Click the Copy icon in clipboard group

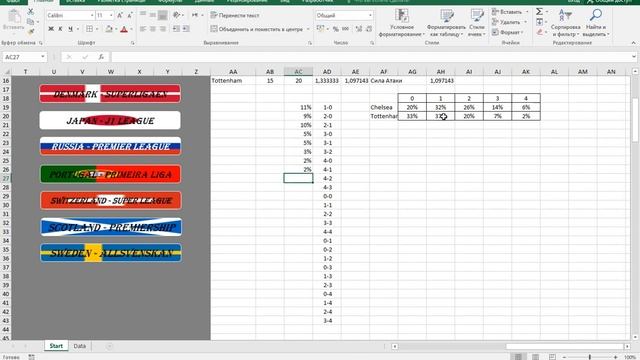[31, 22]
